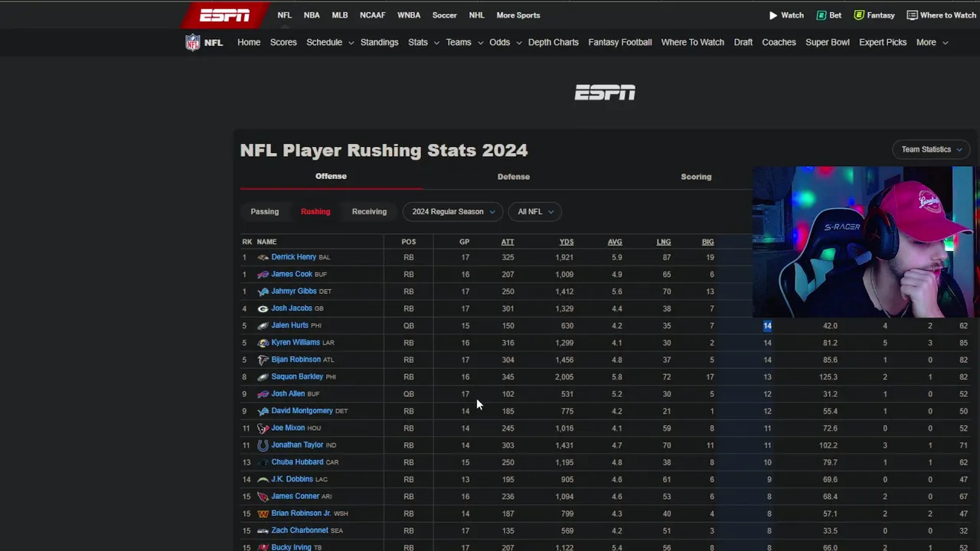
Task: Sort the table by GP column
Action: tap(464, 242)
